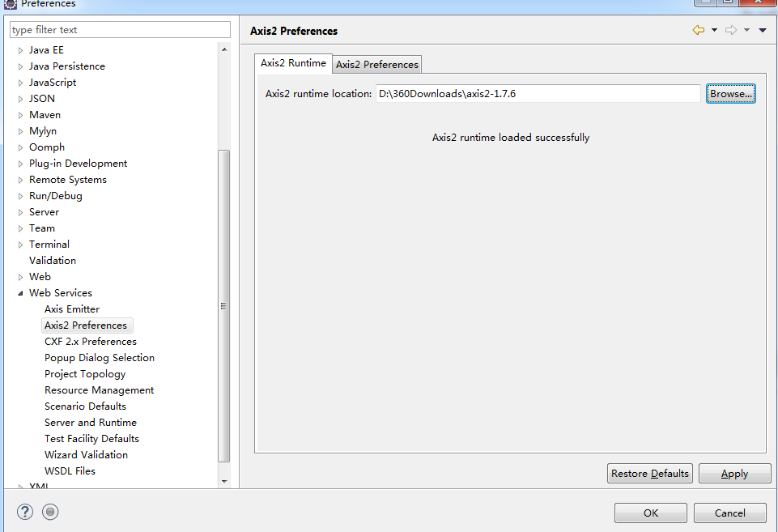
Task: Expand the JavaScript tree node
Action: pyautogui.click(x=20, y=83)
